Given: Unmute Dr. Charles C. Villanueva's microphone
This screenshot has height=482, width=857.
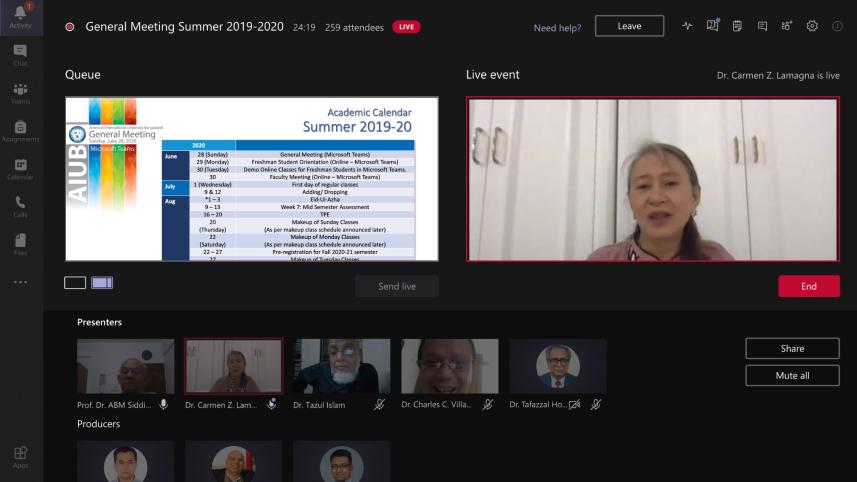Looking at the screenshot, I should [487, 405].
